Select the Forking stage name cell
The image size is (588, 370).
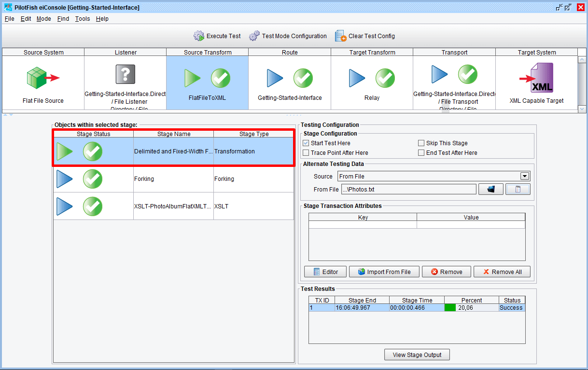[x=174, y=179]
